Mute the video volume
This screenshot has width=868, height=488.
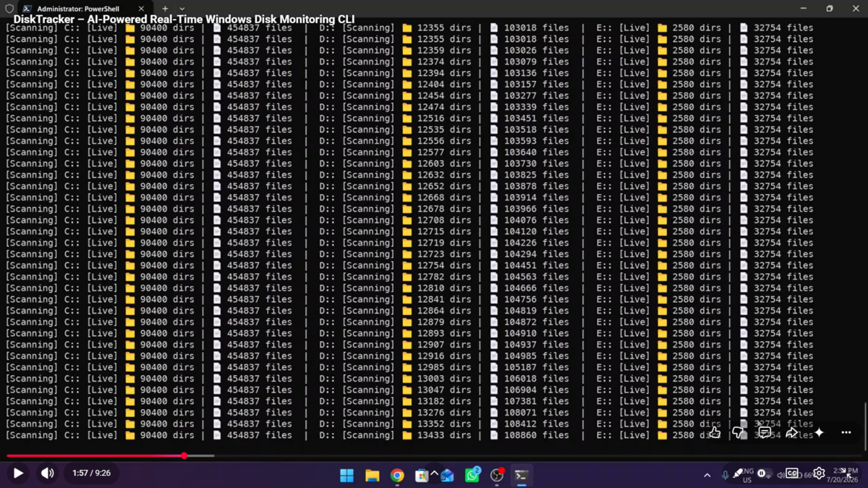47,473
